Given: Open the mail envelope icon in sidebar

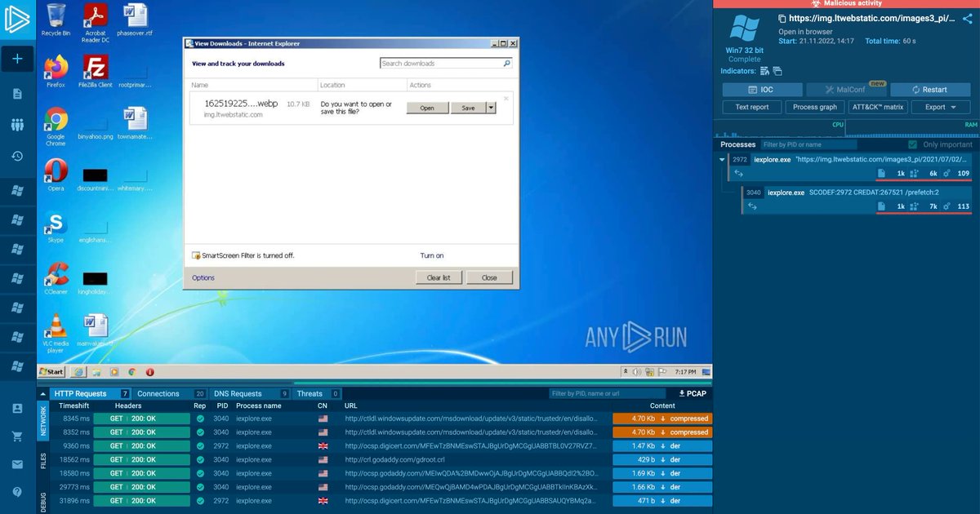Looking at the screenshot, I should (x=17, y=464).
